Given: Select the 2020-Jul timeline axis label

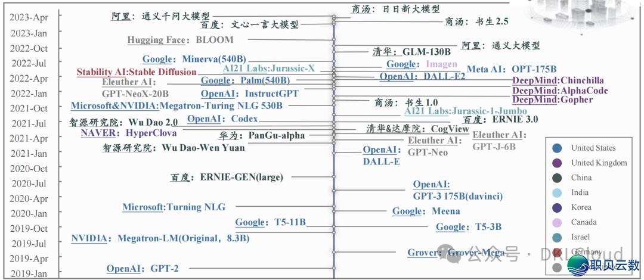Looking at the screenshot, I should tap(29, 183).
